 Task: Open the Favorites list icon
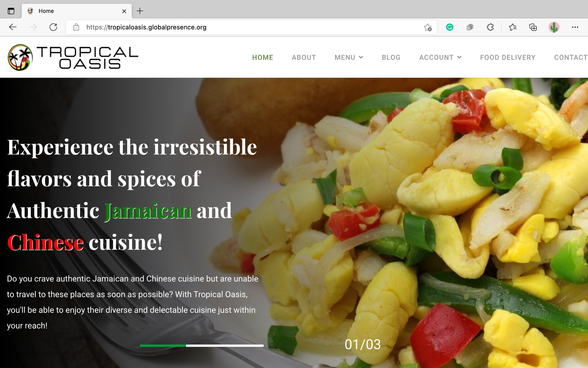512,27
